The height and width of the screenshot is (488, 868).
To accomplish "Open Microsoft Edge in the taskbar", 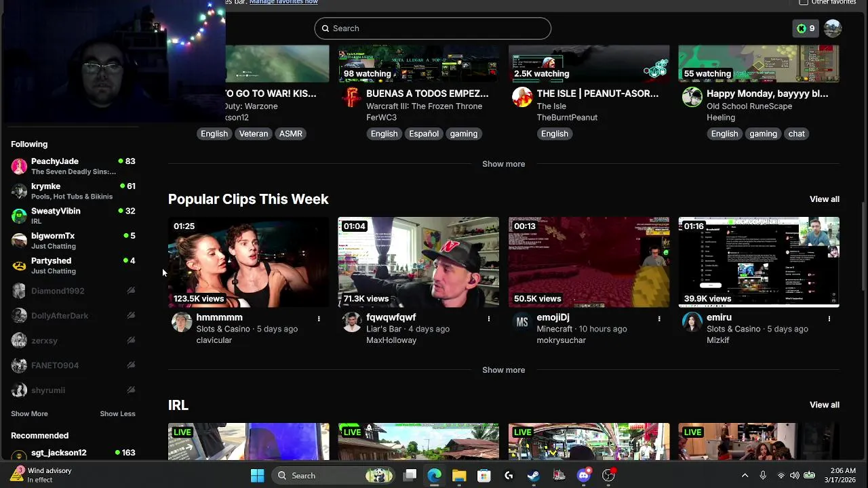I will click(x=434, y=476).
